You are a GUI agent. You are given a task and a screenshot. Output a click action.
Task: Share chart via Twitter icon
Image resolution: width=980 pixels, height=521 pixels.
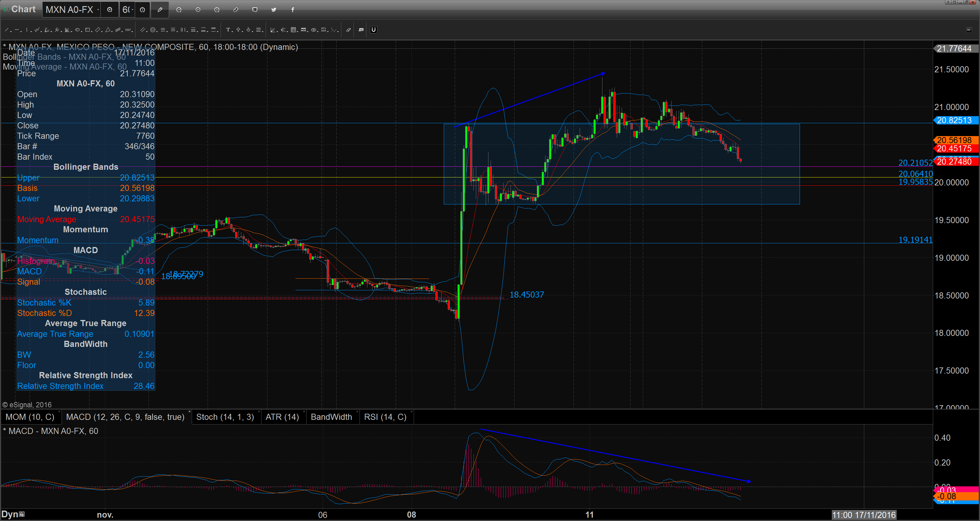coord(274,10)
